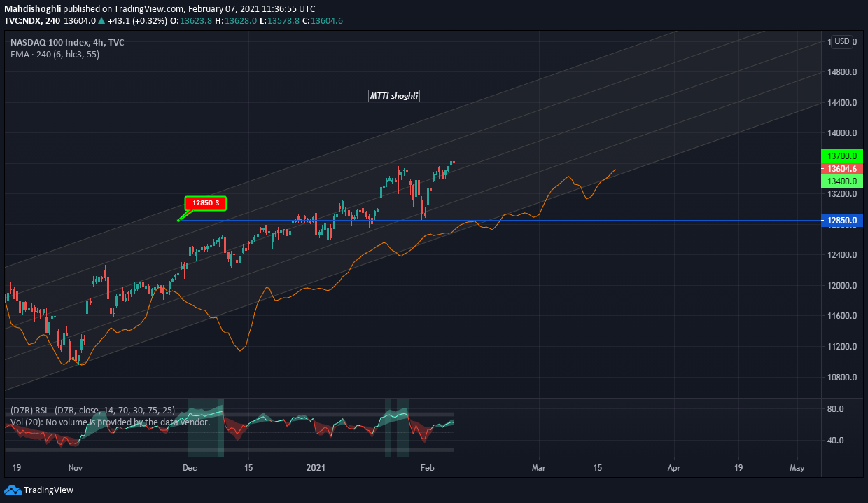
Task: Select the 12850.3 red price callout
Action: click(x=206, y=203)
